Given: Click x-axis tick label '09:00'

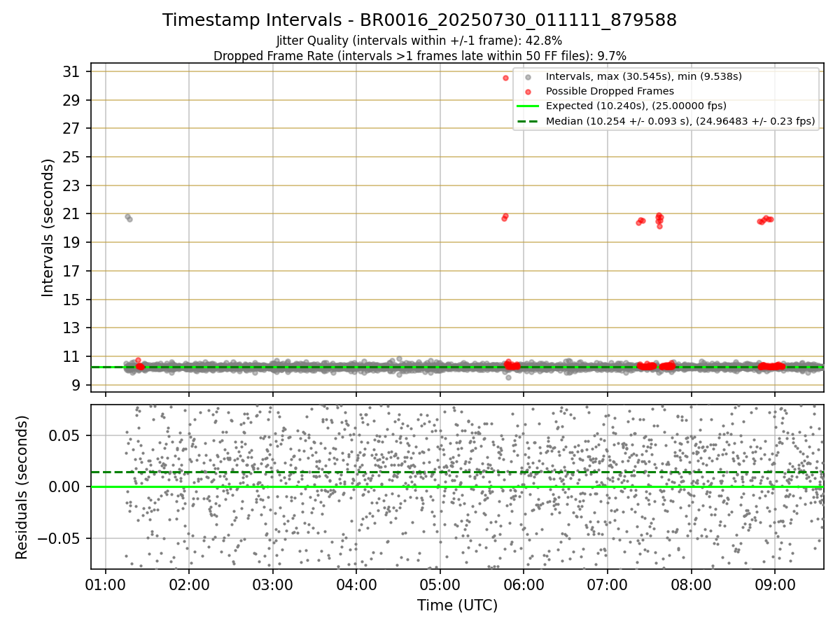Looking at the screenshot, I should 775,586.
